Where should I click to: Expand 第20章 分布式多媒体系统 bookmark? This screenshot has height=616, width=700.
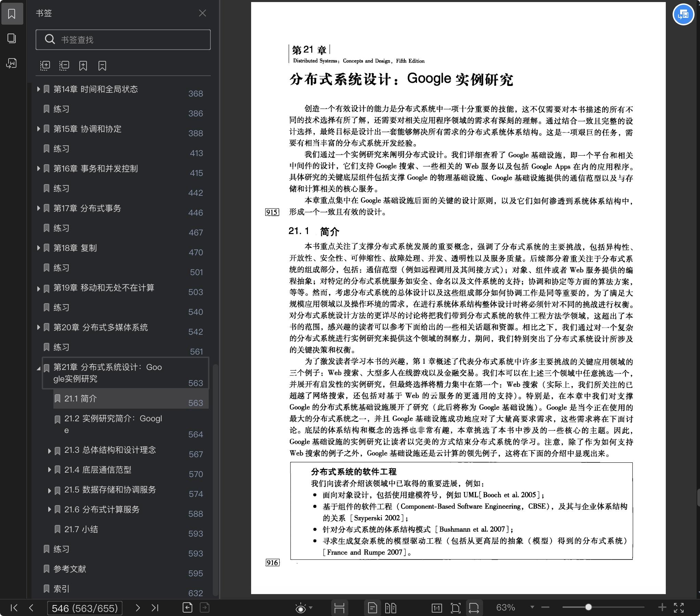38,328
